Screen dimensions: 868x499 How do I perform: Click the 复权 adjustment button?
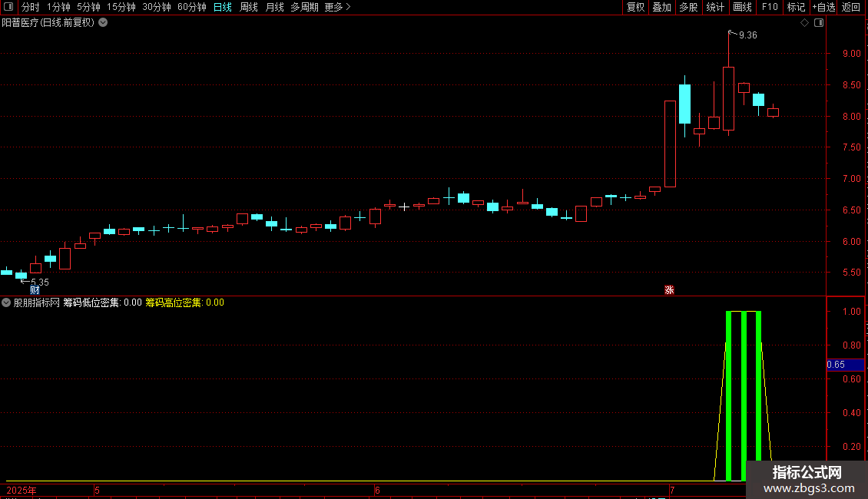[635, 7]
